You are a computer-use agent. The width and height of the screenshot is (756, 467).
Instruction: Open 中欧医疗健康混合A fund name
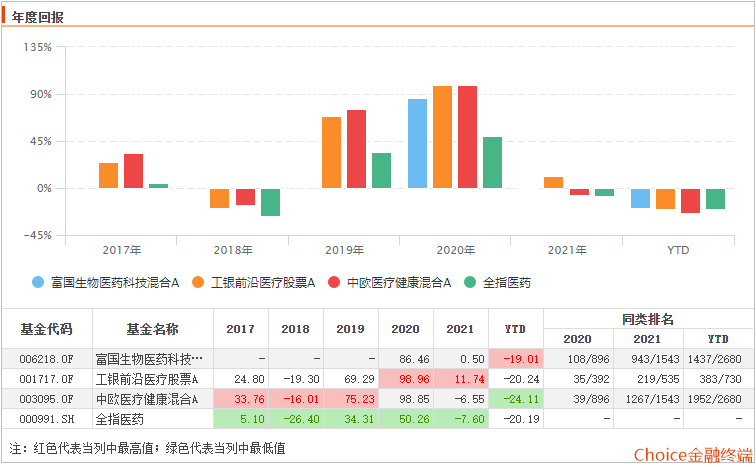[x=147, y=399]
